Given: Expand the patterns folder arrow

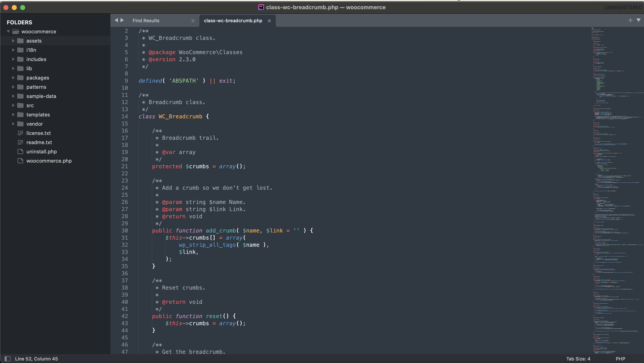Looking at the screenshot, I should pyautogui.click(x=13, y=87).
